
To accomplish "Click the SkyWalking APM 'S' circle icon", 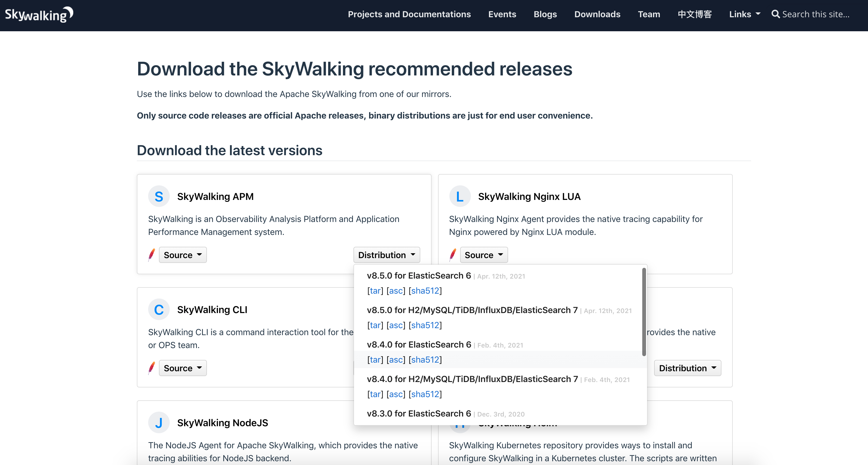I will pyautogui.click(x=159, y=196).
